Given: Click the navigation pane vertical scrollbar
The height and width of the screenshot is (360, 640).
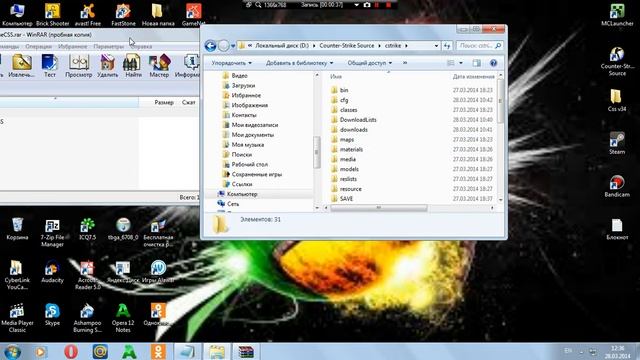Looking at the screenshot, I should [x=317, y=152].
